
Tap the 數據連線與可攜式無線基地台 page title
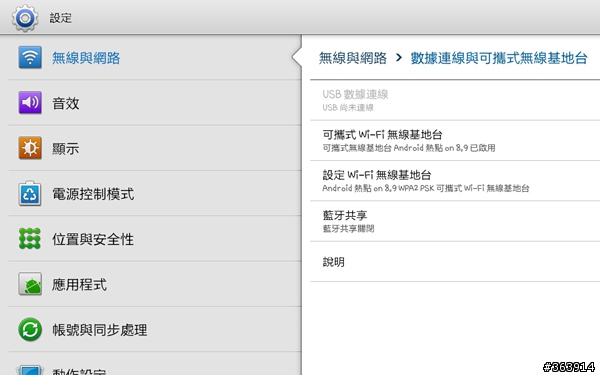pos(499,58)
